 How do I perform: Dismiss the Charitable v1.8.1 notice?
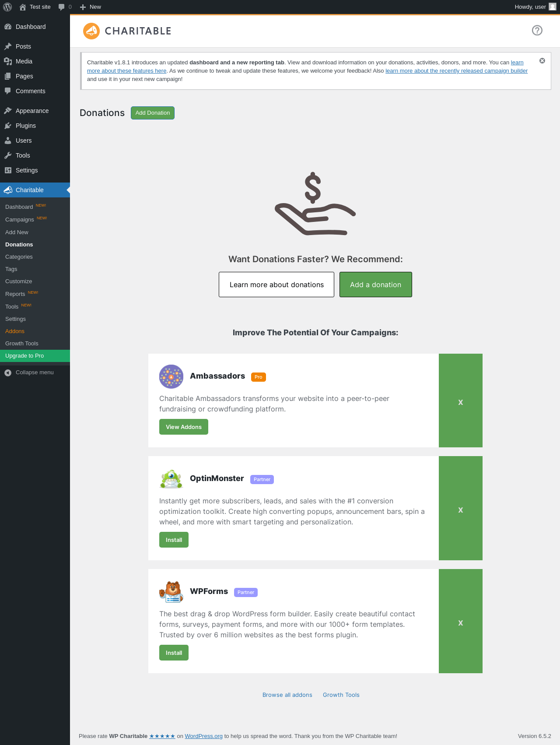pyautogui.click(x=542, y=61)
